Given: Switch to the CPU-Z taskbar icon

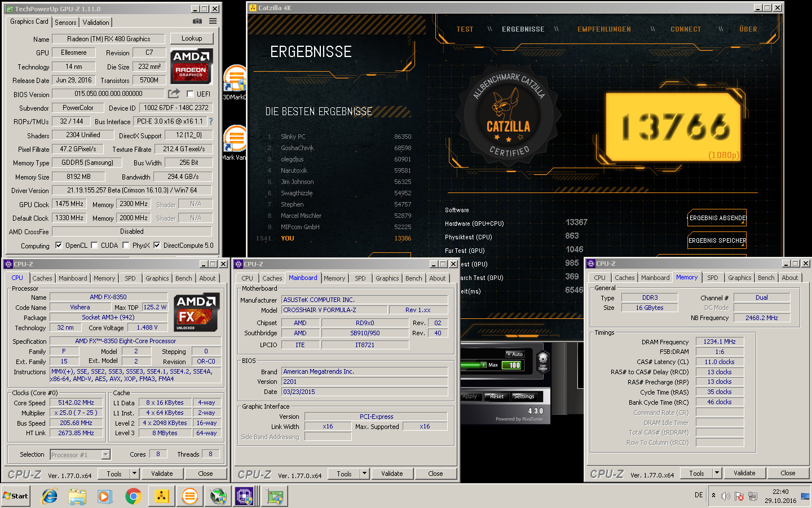Looking at the screenshot, I should click(x=244, y=496).
